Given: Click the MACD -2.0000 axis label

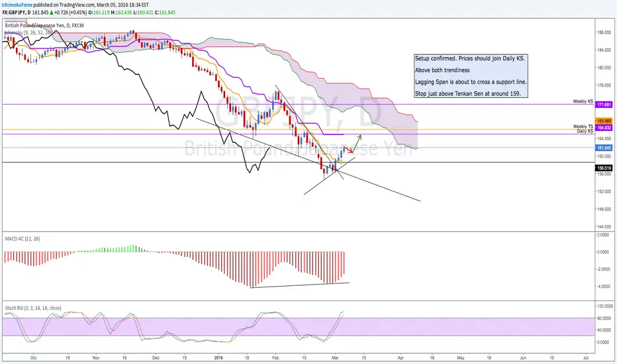Looking at the screenshot, I should click(604, 269).
